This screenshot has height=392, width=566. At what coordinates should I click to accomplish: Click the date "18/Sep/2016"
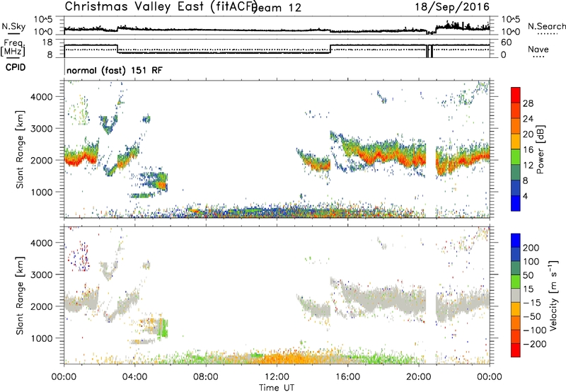coord(452,6)
